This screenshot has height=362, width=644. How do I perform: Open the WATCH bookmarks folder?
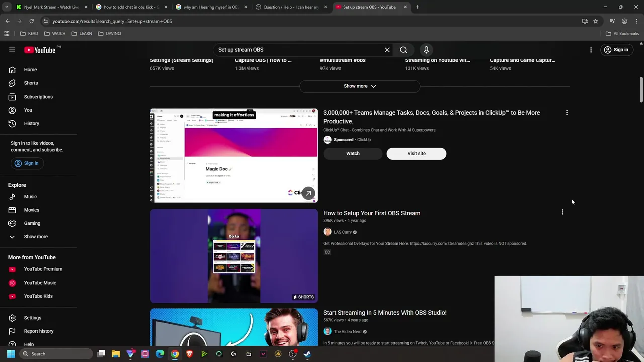click(x=55, y=33)
